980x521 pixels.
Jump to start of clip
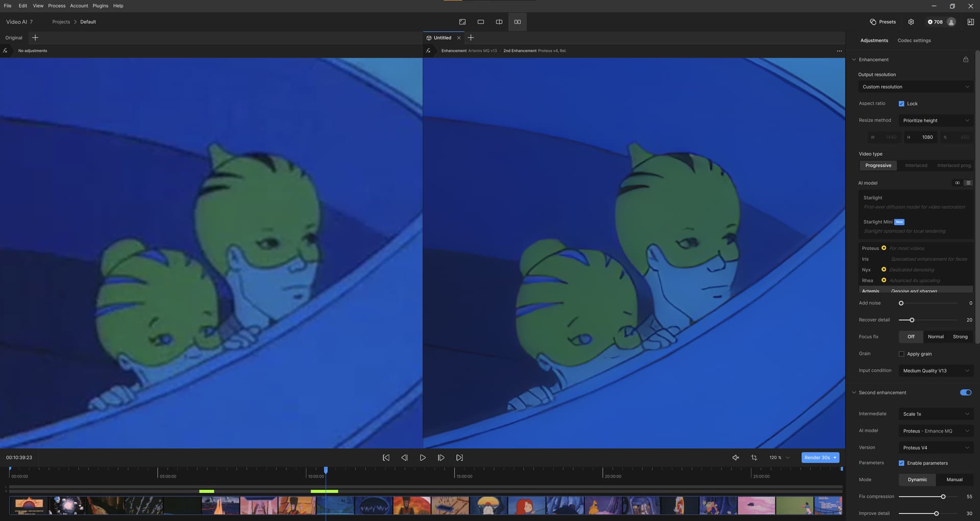[x=386, y=458]
